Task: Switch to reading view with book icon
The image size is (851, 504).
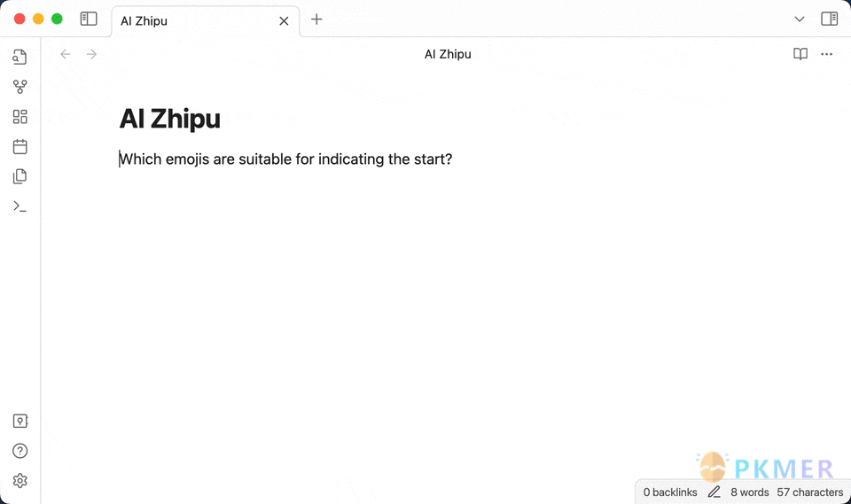Action: [x=800, y=54]
